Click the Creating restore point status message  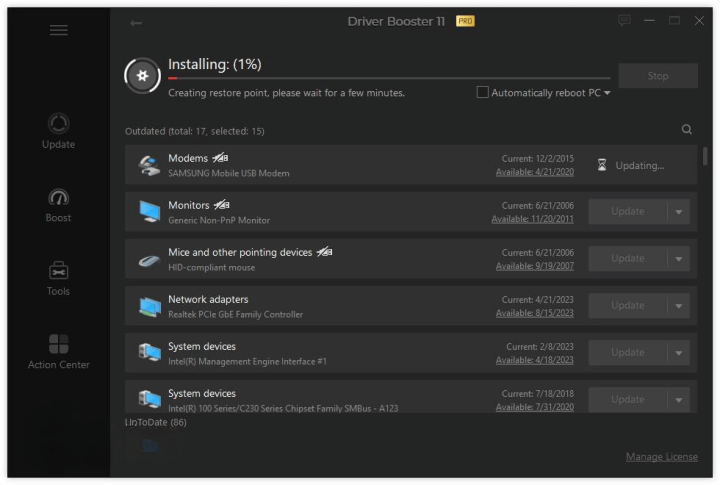287,93
